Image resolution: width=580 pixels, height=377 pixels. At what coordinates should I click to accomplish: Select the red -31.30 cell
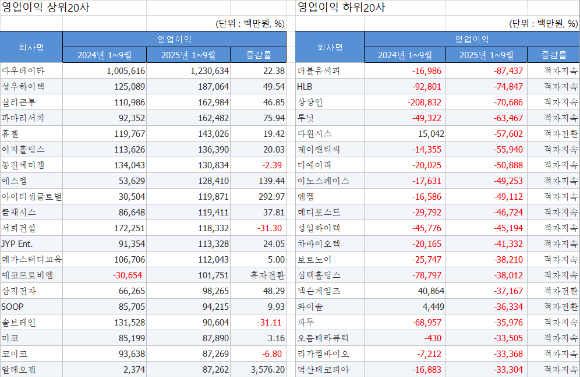259,228
